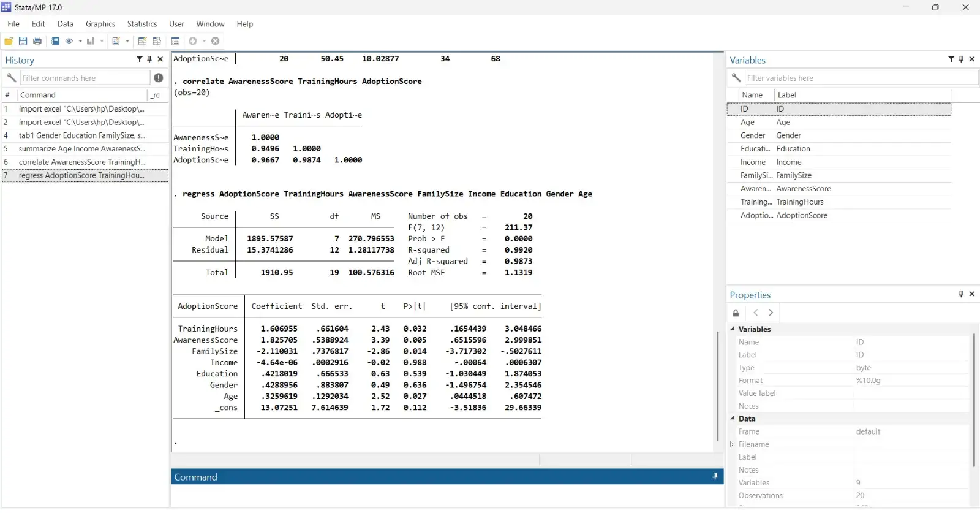Save the dataset with the Save icon
This screenshot has width=980, height=513.
pyautogui.click(x=23, y=41)
